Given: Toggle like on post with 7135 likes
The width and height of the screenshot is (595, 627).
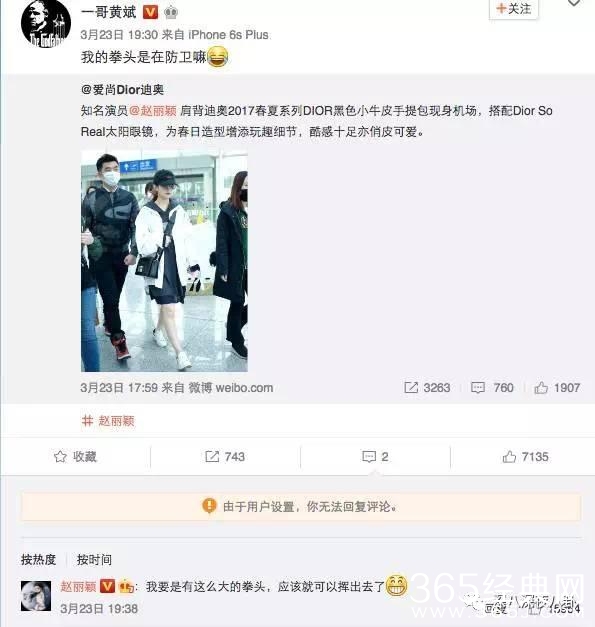Looking at the screenshot, I should point(525,457).
